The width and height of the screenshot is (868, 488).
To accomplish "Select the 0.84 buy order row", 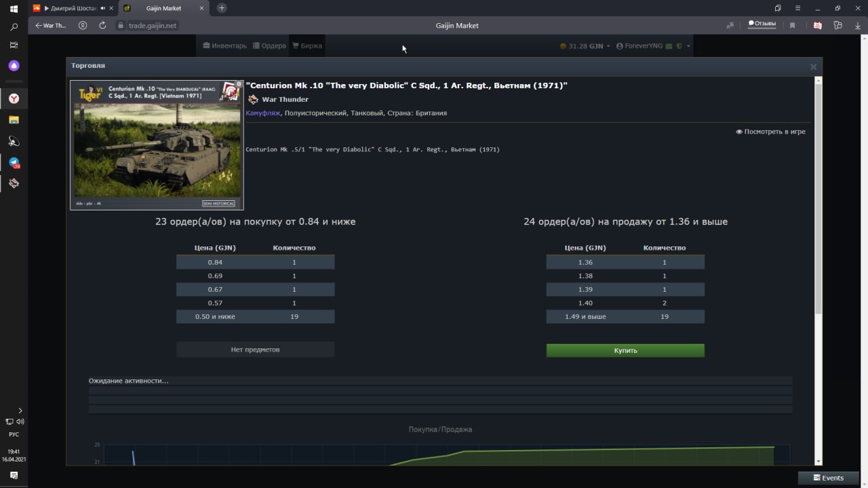I will click(x=255, y=262).
